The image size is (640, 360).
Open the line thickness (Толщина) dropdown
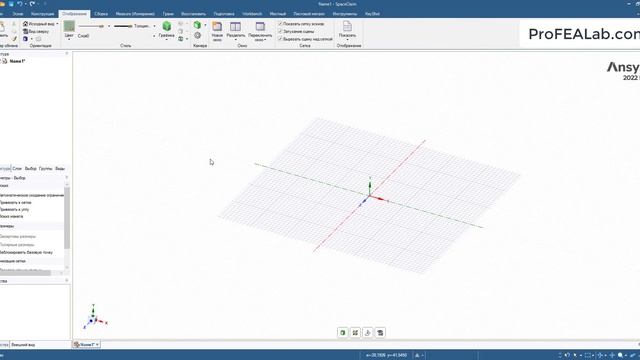click(154, 26)
